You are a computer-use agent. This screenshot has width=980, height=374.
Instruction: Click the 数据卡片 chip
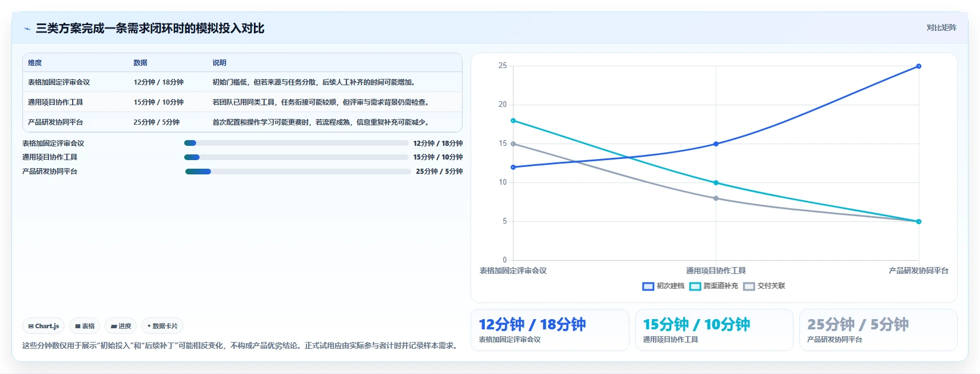click(162, 326)
